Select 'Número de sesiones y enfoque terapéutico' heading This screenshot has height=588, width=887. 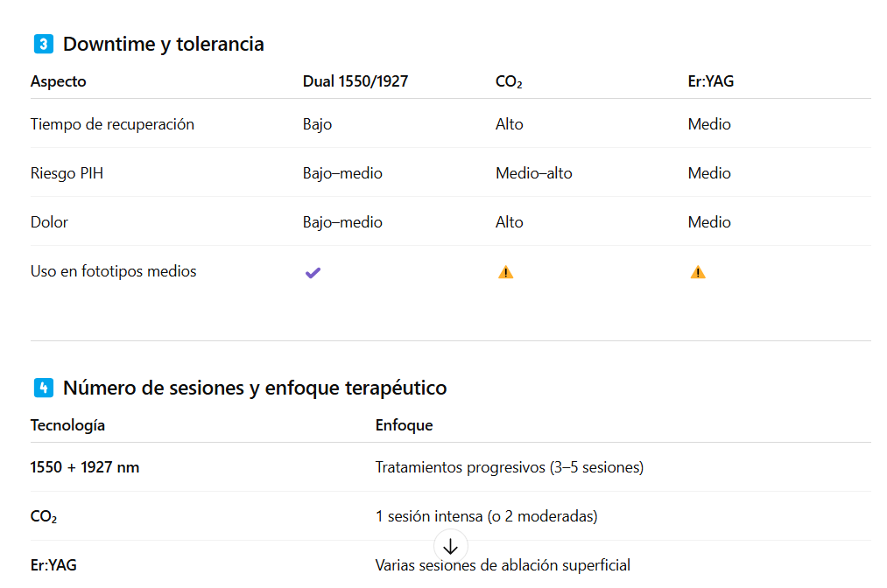click(255, 388)
